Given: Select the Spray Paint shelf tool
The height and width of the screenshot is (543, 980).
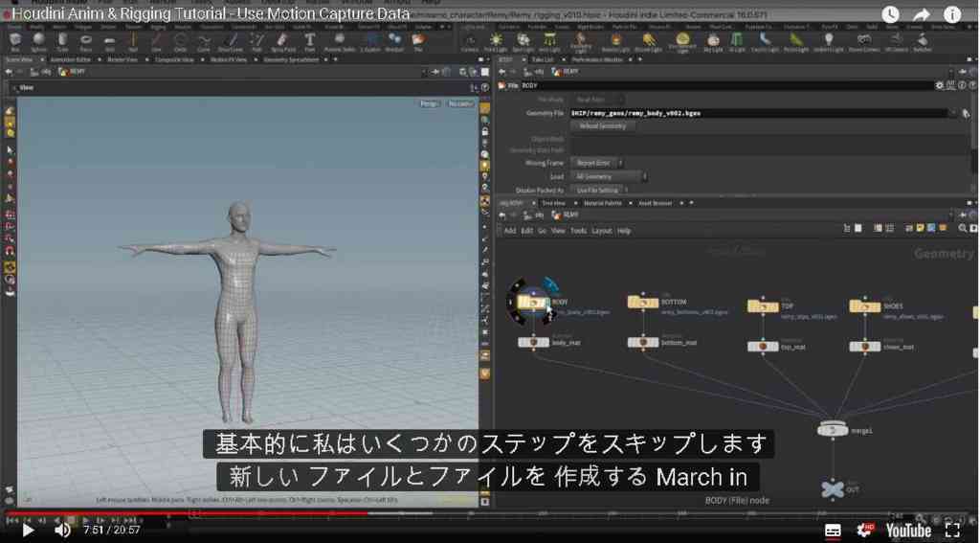Looking at the screenshot, I should tap(283, 42).
